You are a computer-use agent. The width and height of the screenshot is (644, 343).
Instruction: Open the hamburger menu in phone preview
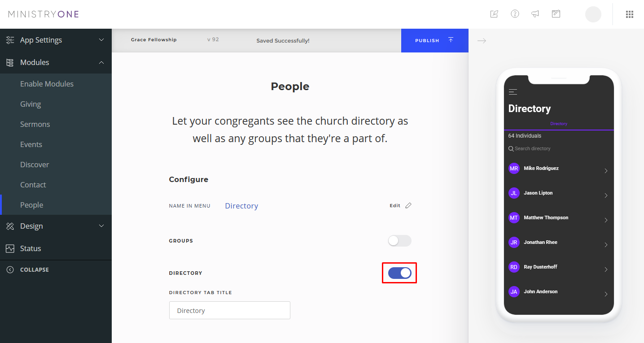513,92
